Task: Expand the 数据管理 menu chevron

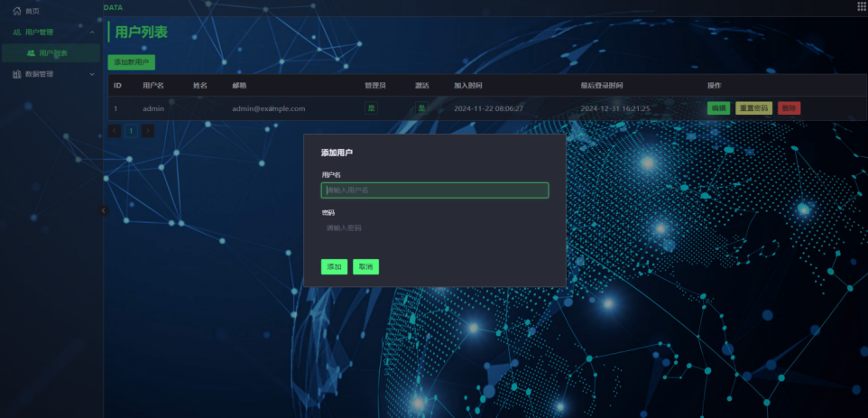Action: pyautogui.click(x=92, y=74)
